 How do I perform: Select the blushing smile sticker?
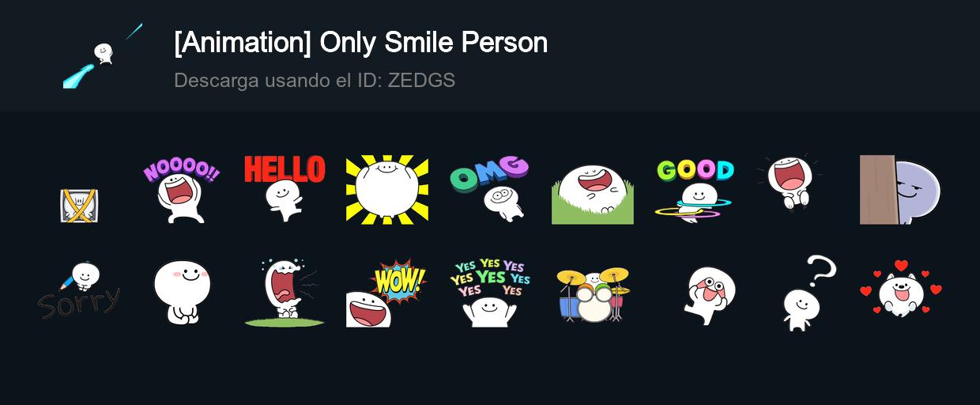tap(182, 292)
